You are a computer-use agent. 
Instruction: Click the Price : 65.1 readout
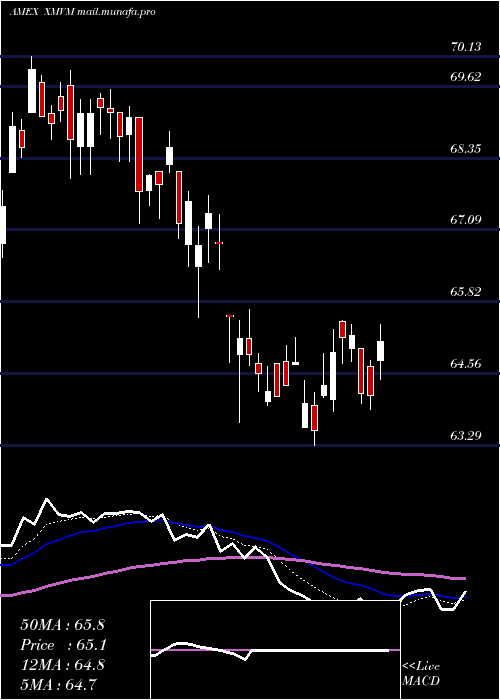(62, 645)
